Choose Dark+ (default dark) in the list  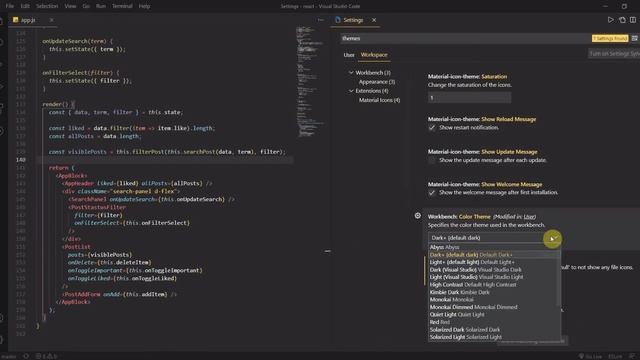point(494,255)
